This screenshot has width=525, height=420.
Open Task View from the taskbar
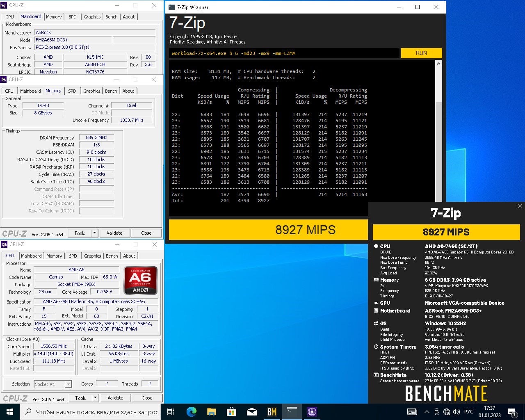[171, 412]
